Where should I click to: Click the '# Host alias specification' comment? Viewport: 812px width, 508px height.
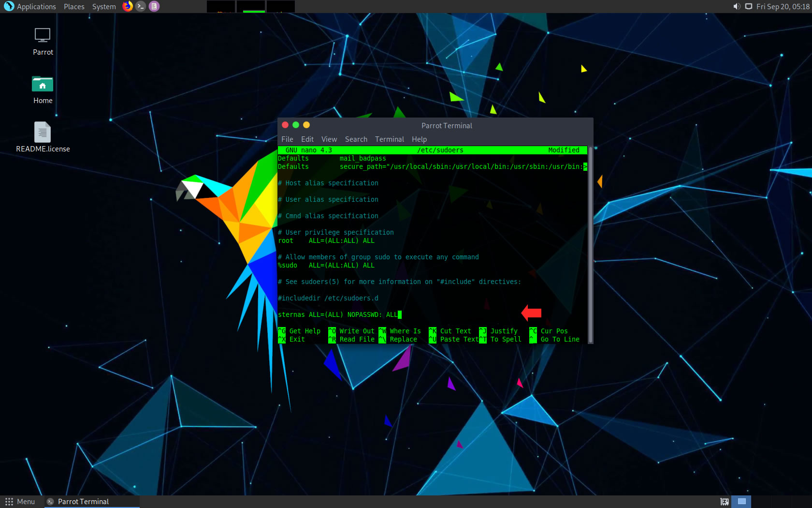328,183
